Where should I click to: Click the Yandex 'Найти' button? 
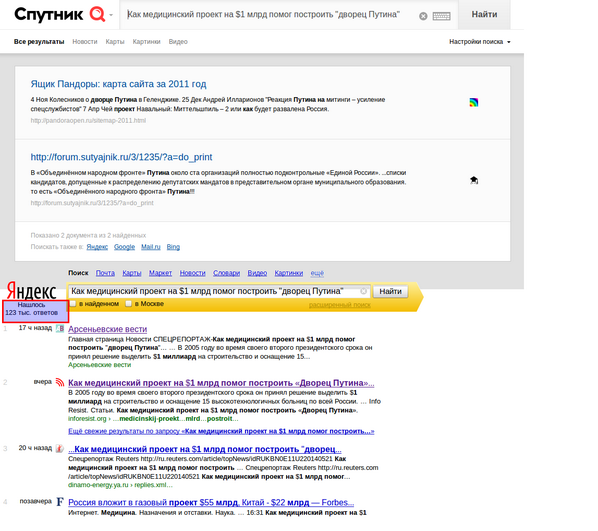[390, 291]
